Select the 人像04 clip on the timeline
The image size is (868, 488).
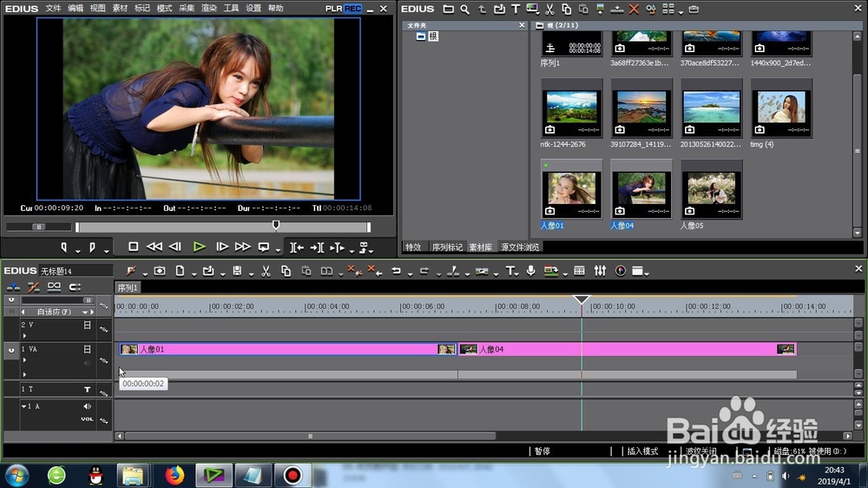[x=628, y=349]
